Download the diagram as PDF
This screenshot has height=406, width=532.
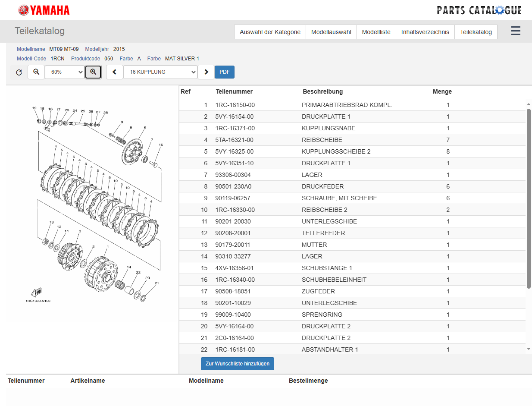click(x=225, y=72)
